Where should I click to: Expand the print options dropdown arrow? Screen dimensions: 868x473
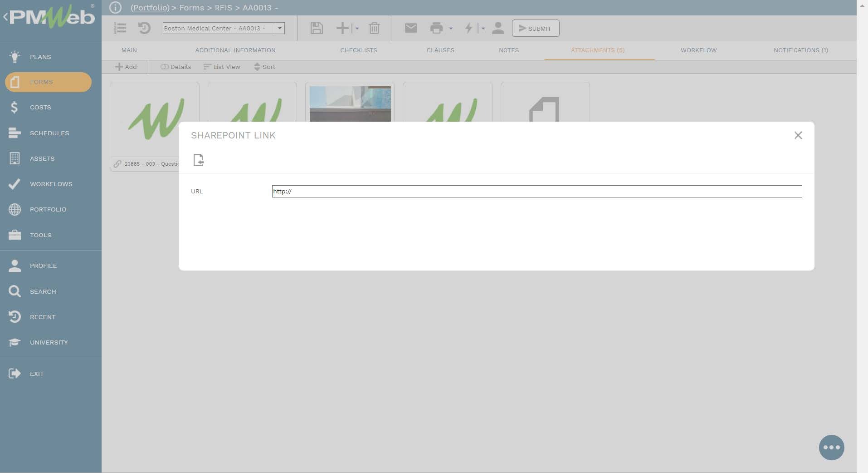tap(451, 29)
